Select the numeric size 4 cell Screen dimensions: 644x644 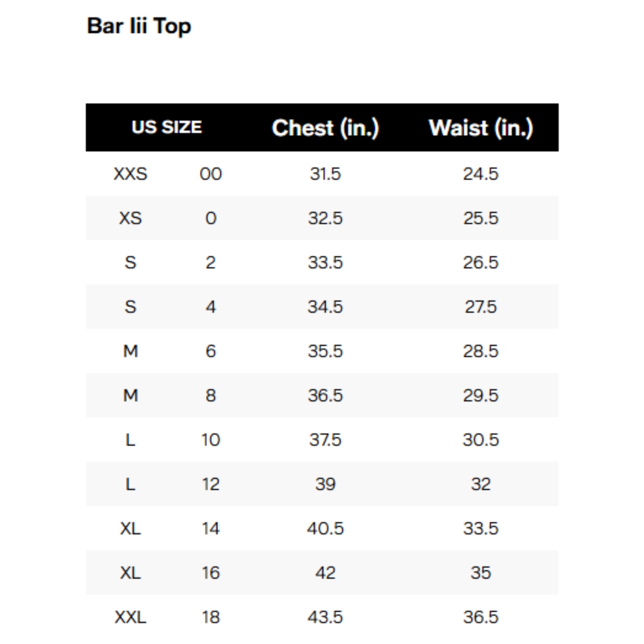[x=211, y=307]
